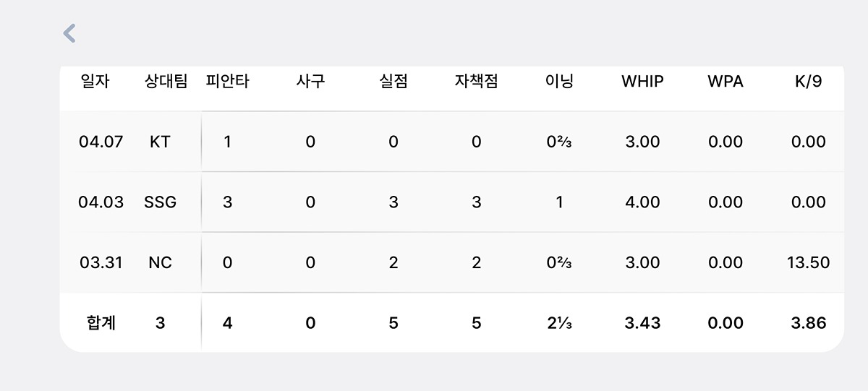Image resolution: width=868 pixels, height=391 pixels.
Task: Select the 이닝 column header
Action: tap(559, 82)
